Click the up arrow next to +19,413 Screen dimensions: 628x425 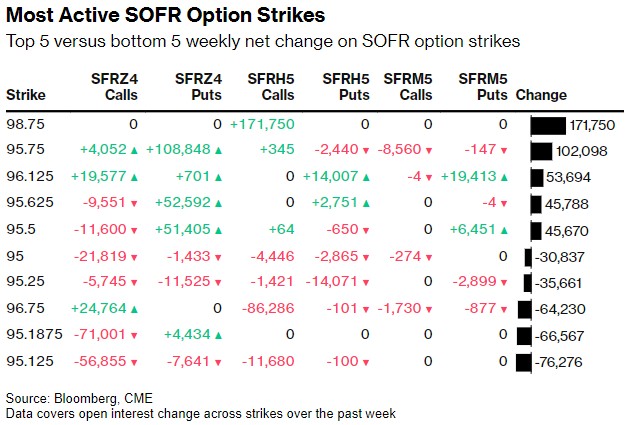503,177
